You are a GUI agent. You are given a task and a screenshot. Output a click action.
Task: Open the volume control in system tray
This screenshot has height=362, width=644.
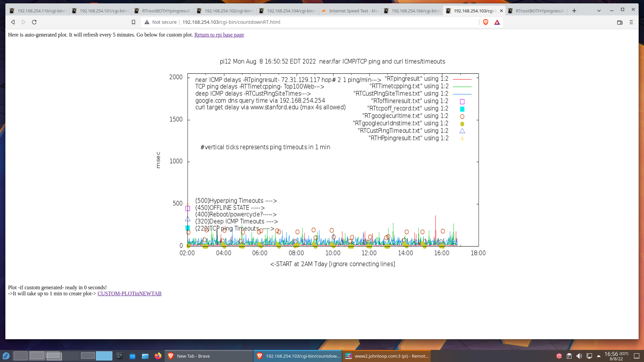(x=579, y=356)
